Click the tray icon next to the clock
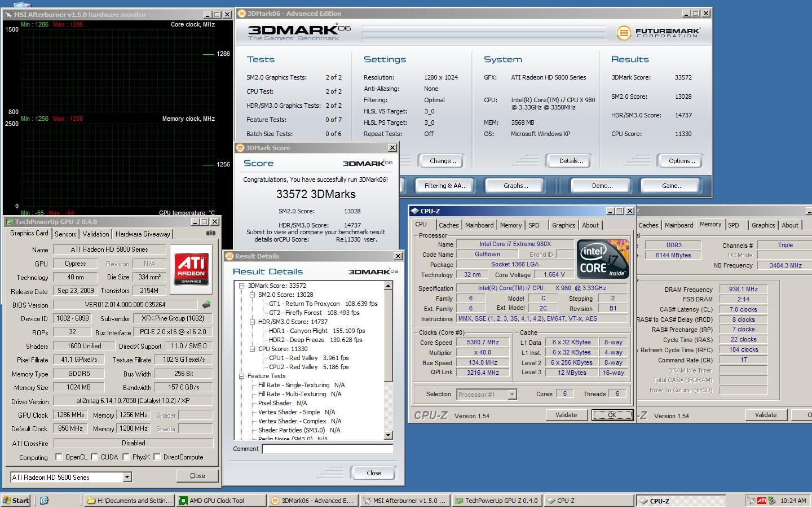The width and height of the screenshot is (812, 508). coord(771,500)
